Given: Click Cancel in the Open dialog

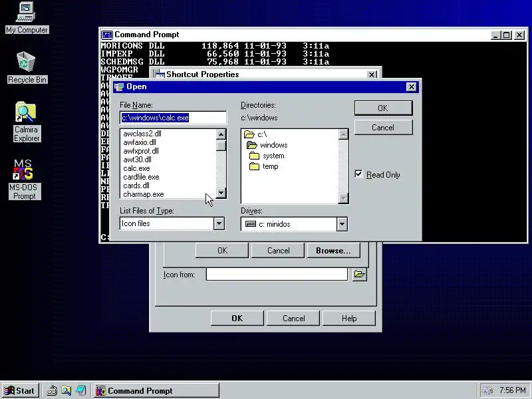Looking at the screenshot, I should click(384, 128).
